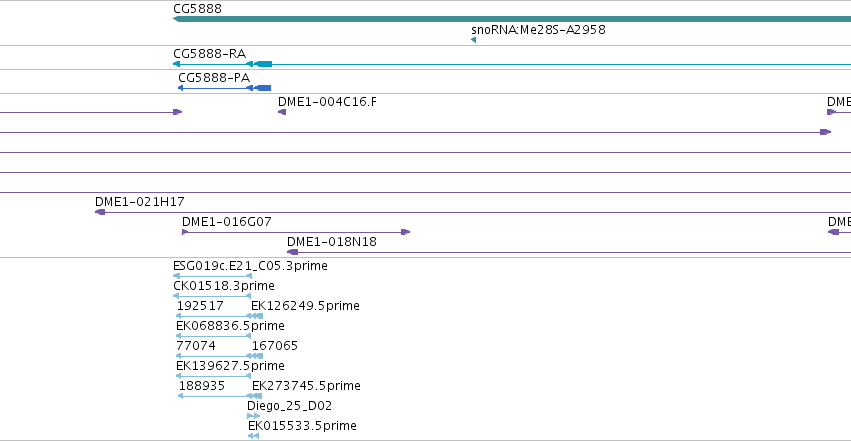Select the ESG019c.E21_C05.3prime EST label
This screenshot has height=441, width=851.
pyautogui.click(x=250, y=266)
